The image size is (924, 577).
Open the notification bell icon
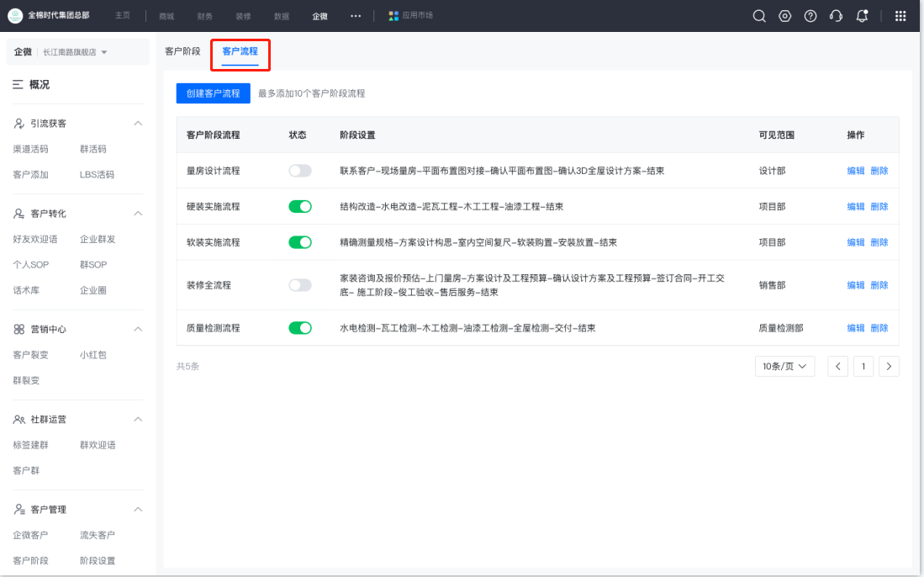862,16
